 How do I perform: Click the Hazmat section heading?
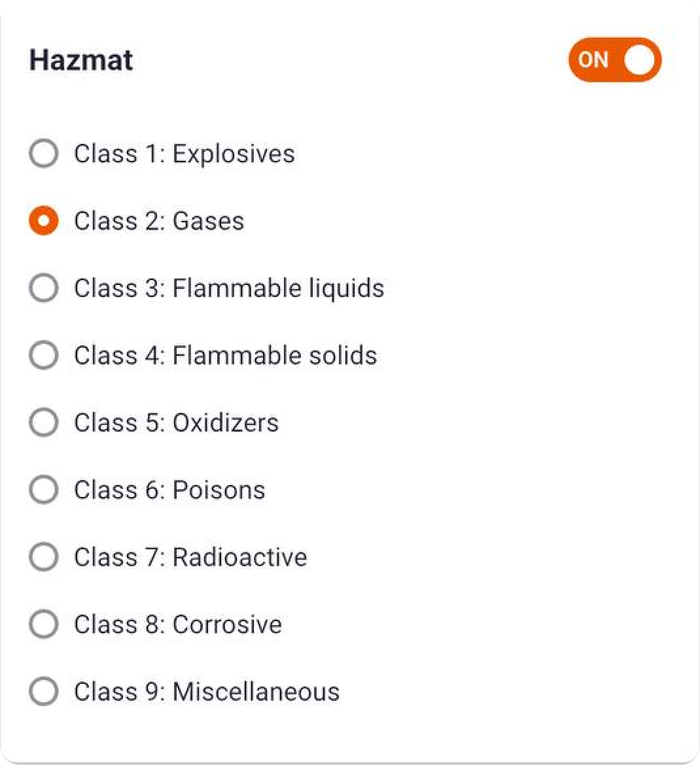tap(81, 60)
